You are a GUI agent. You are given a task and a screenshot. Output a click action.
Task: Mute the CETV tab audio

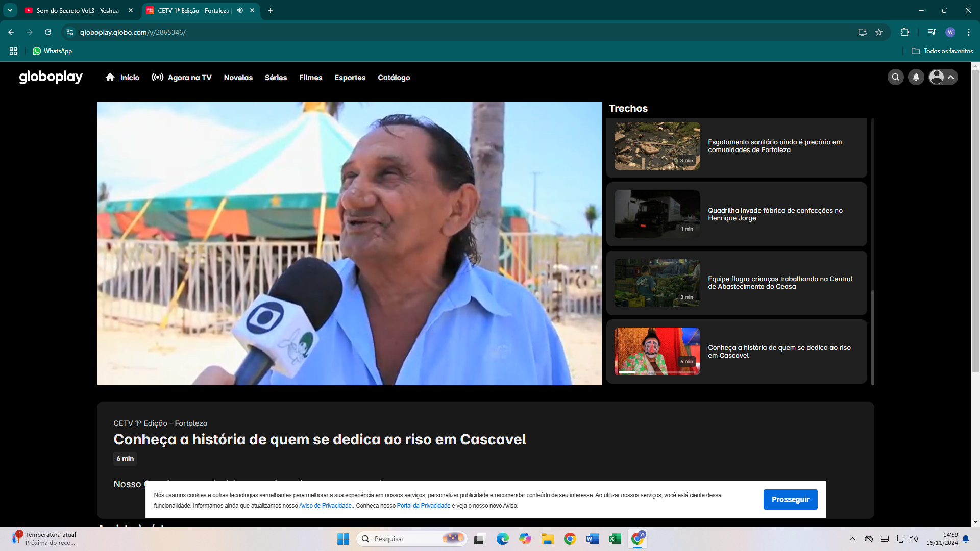240,10
